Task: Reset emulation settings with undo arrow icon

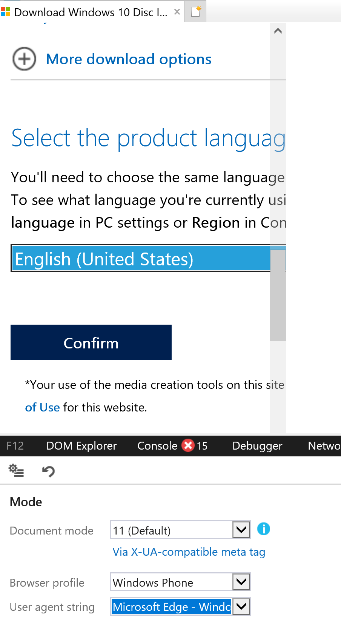Action: click(x=48, y=471)
